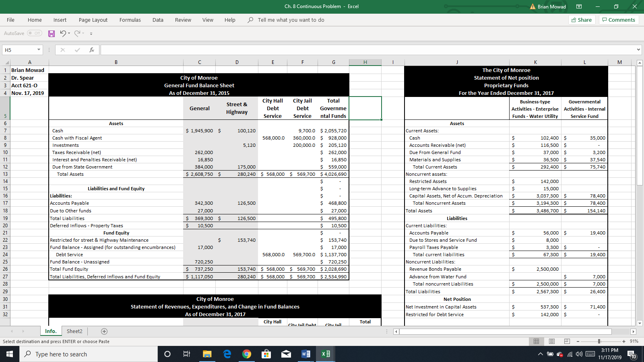Select cell with Total Assets 2,608,750
This screenshot has width=644, height=362.
(x=200, y=174)
